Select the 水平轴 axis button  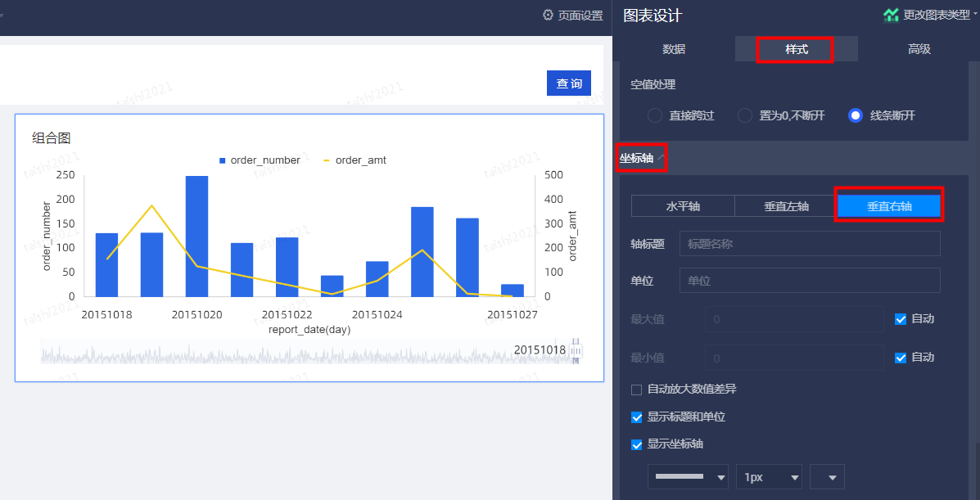click(683, 207)
